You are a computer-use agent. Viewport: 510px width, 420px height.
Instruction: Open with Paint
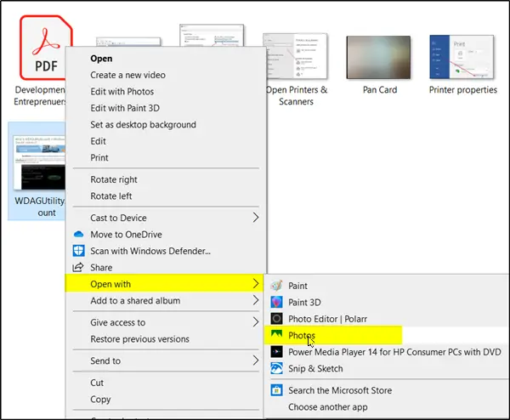click(386, 286)
